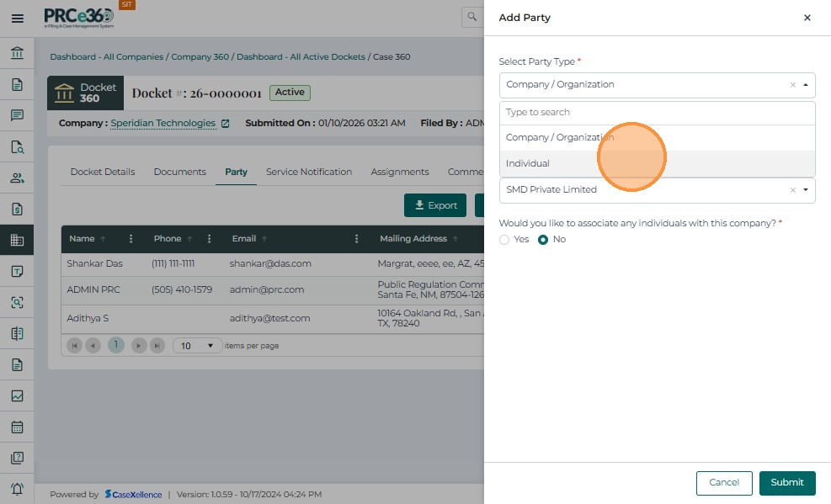831x504 pixels.
Task: Open the chat messages sidebar icon
Action: 17,115
